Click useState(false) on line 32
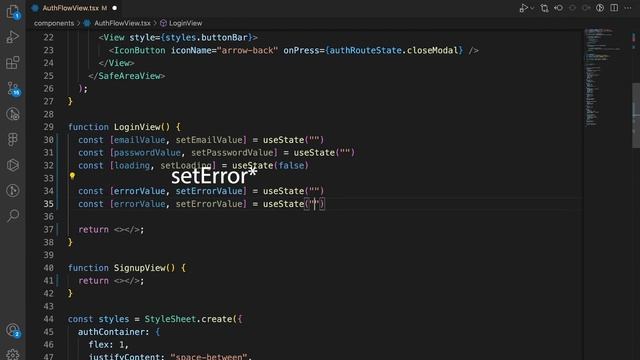This screenshot has width=640, height=360. click(x=271, y=165)
